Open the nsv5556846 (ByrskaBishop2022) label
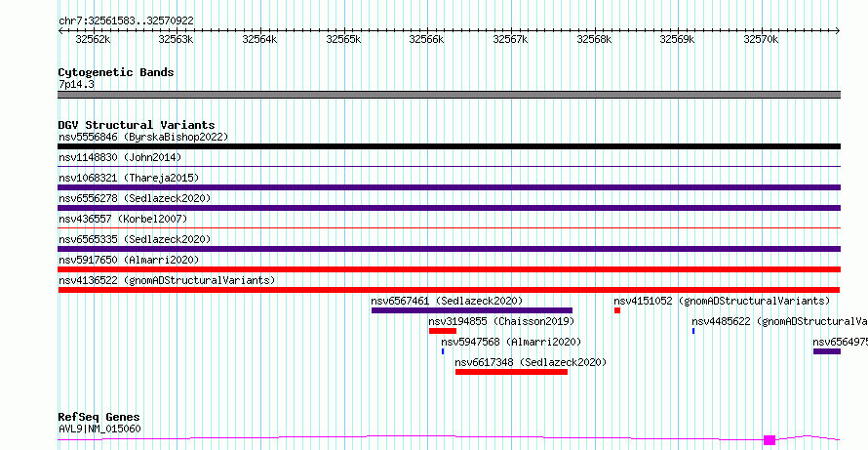This screenshot has height=450, width=868. [143, 137]
